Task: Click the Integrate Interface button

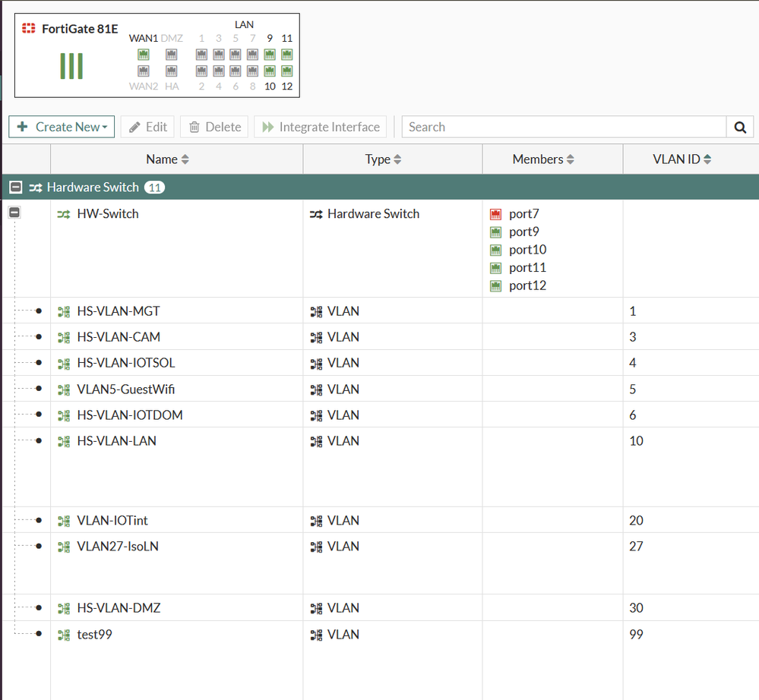Action: pos(321,127)
